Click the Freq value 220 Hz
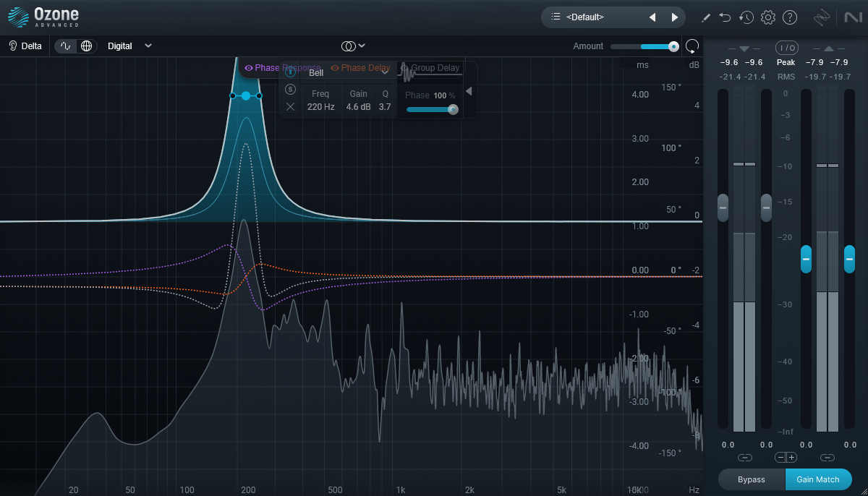The image size is (868, 496). 320,107
